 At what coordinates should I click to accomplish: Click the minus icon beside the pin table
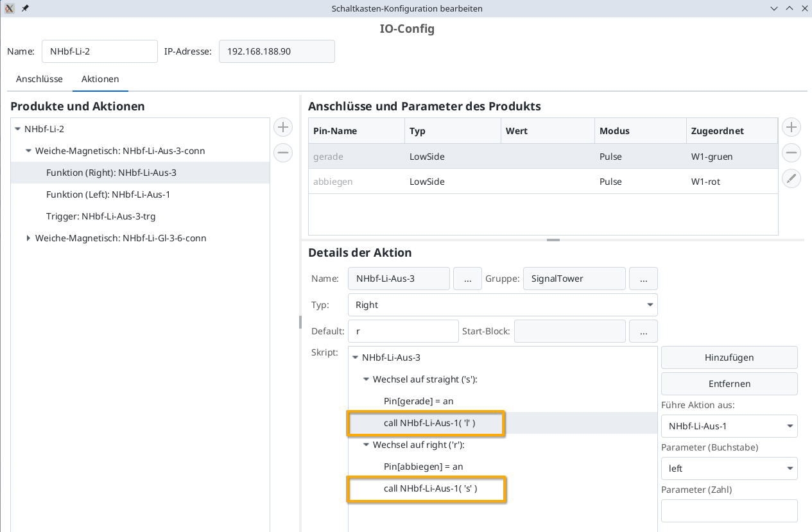791,153
